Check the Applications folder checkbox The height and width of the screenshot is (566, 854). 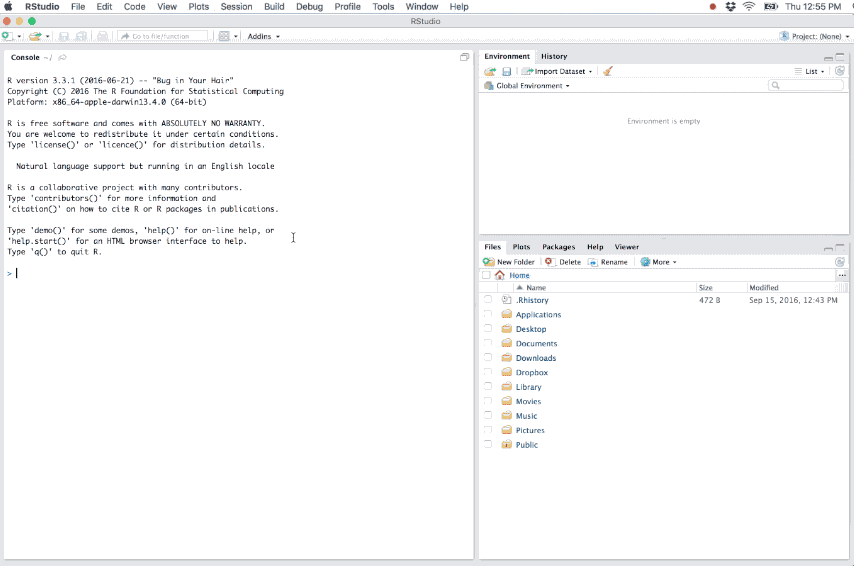point(488,314)
